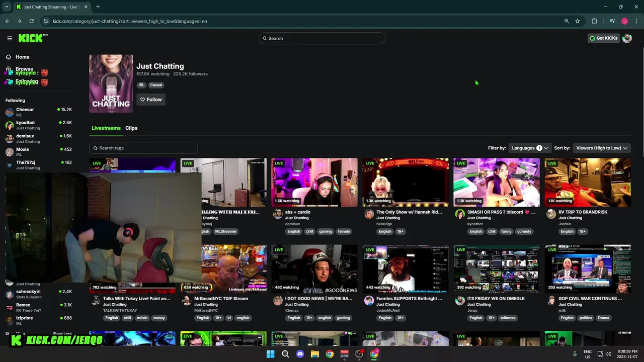Open kyootbot channel in Following list
This screenshot has width=644, height=362.
click(x=39, y=125)
